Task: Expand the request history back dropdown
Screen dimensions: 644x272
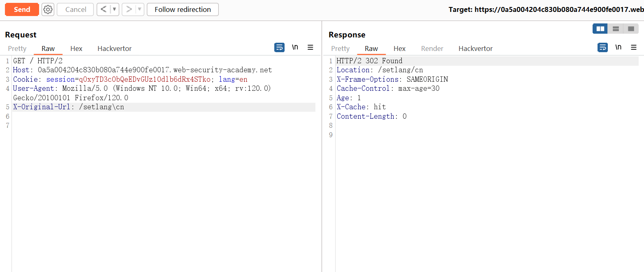Action: (x=115, y=9)
